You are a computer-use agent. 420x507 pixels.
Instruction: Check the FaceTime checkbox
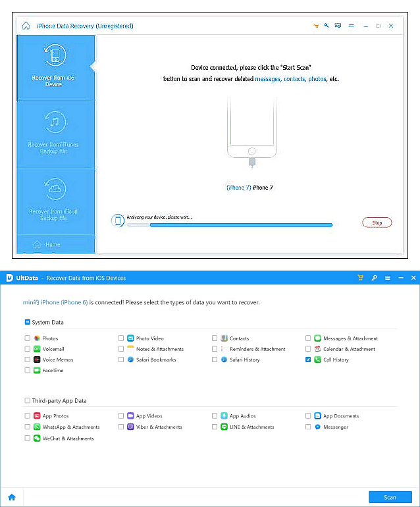pyautogui.click(x=28, y=370)
